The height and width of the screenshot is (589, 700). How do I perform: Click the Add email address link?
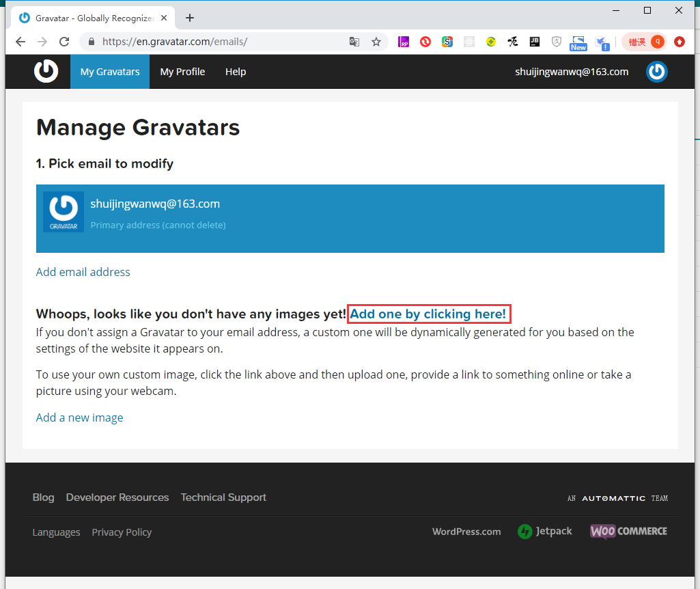coord(83,272)
